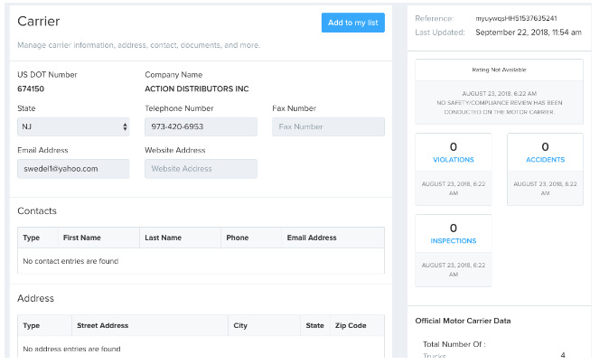Click the Contacts Last Name column header
The height and width of the screenshot is (364, 609).
coord(163,238)
